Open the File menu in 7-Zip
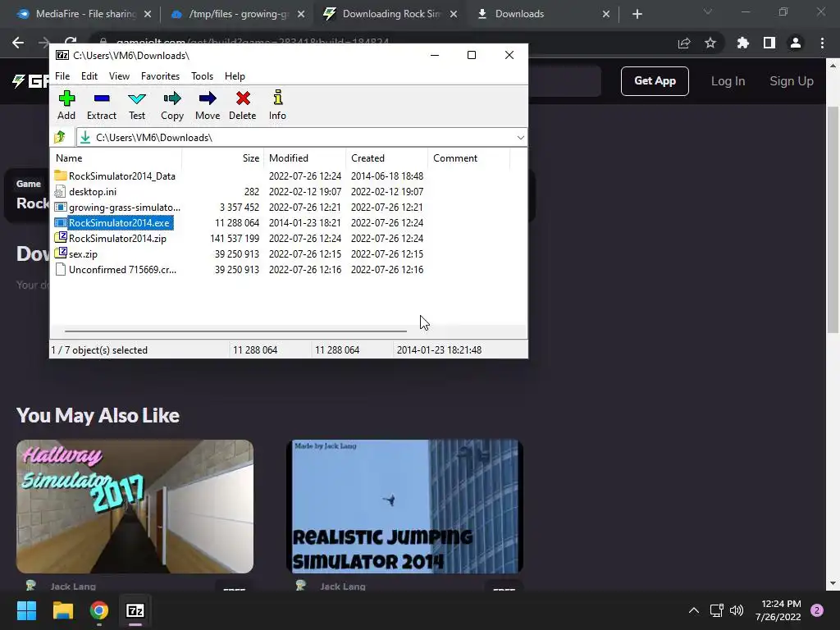 (x=62, y=76)
